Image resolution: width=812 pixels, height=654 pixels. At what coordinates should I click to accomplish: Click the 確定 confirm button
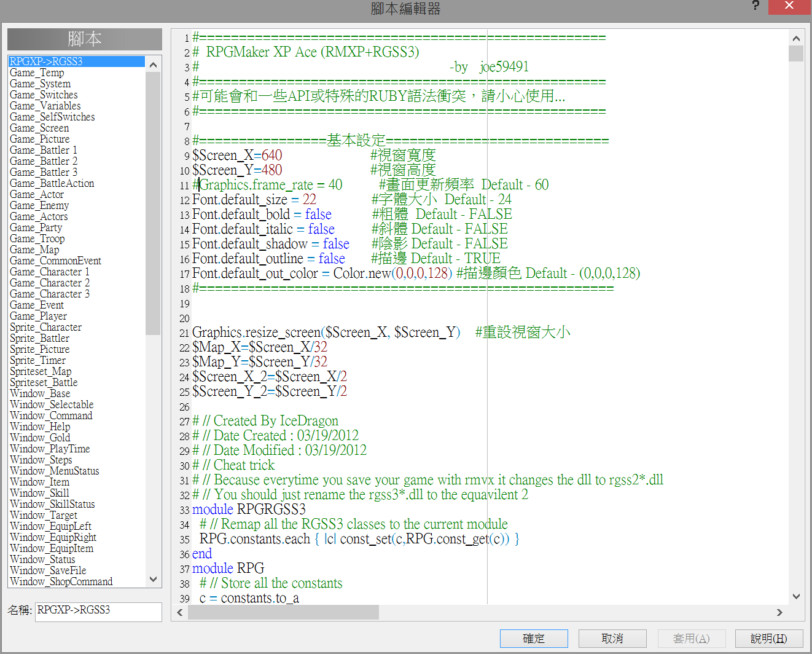(x=534, y=639)
